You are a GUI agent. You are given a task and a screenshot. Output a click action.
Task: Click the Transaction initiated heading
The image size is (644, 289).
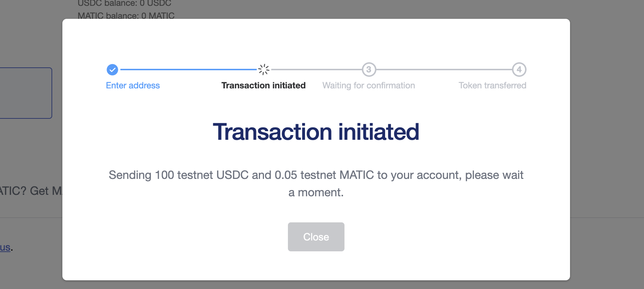point(316,132)
